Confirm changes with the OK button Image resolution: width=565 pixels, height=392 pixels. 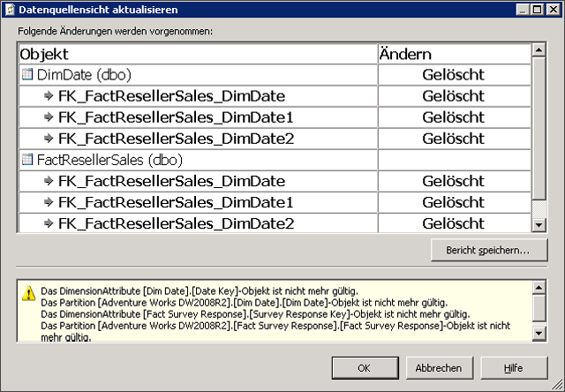tap(364, 367)
